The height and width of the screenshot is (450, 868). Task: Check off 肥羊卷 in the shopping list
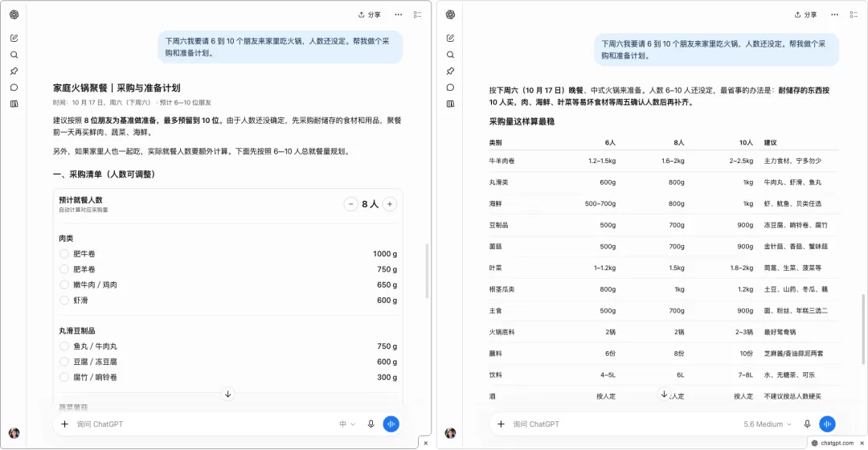[x=64, y=269]
